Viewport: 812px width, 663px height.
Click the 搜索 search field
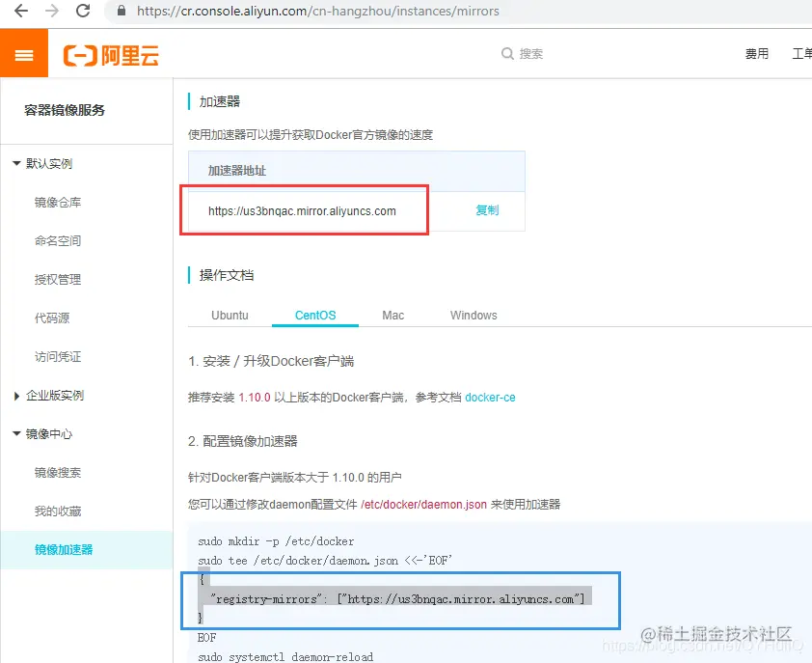tap(531, 53)
